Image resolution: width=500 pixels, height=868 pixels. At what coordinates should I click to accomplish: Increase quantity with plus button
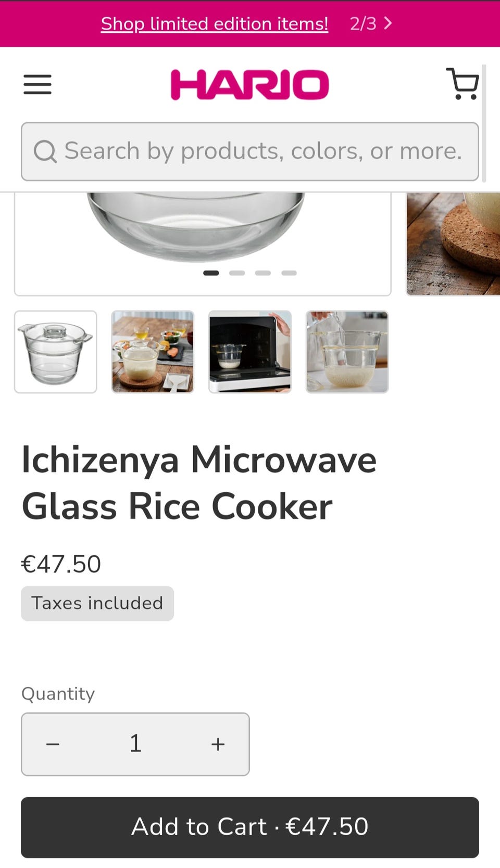(218, 744)
